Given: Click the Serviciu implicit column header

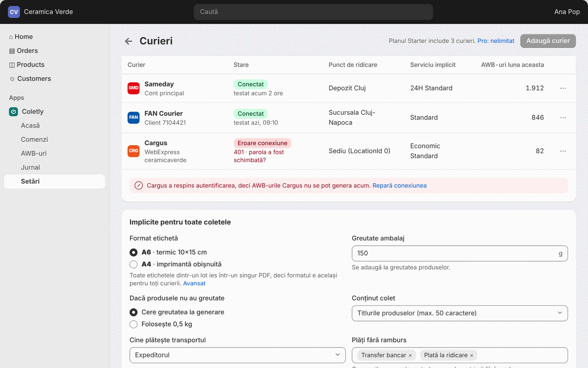Looking at the screenshot, I should click(433, 65).
